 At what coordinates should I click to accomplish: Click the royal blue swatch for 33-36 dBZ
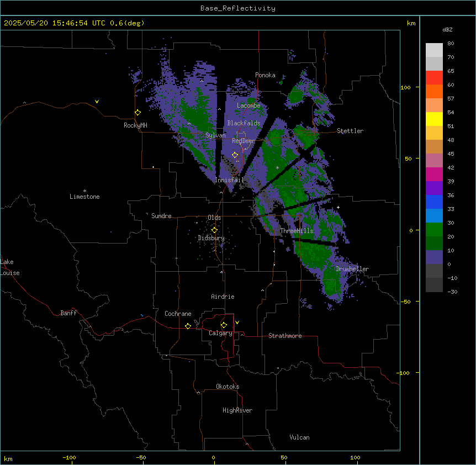(x=434, y=202)
